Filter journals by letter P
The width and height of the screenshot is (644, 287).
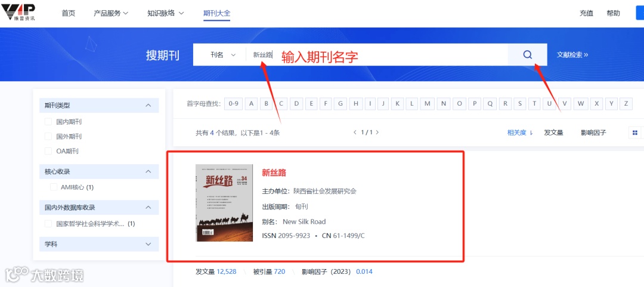(x=475, y=104)
